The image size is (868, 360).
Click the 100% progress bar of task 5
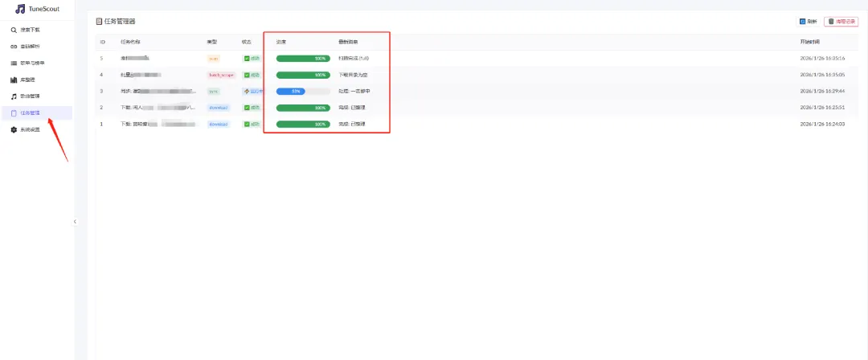303,58
